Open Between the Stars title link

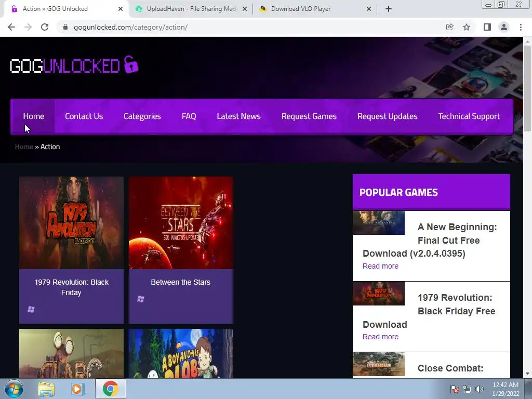[x=180, y=282]
